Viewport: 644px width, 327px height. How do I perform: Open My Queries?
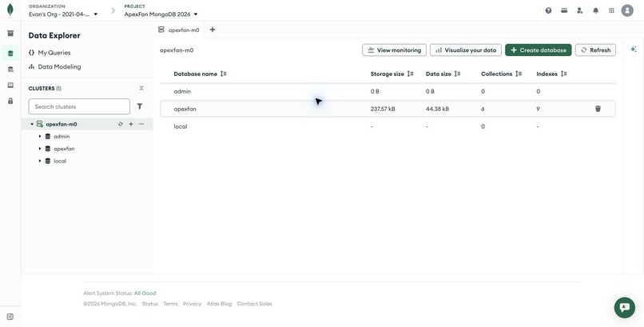point(50,53)
